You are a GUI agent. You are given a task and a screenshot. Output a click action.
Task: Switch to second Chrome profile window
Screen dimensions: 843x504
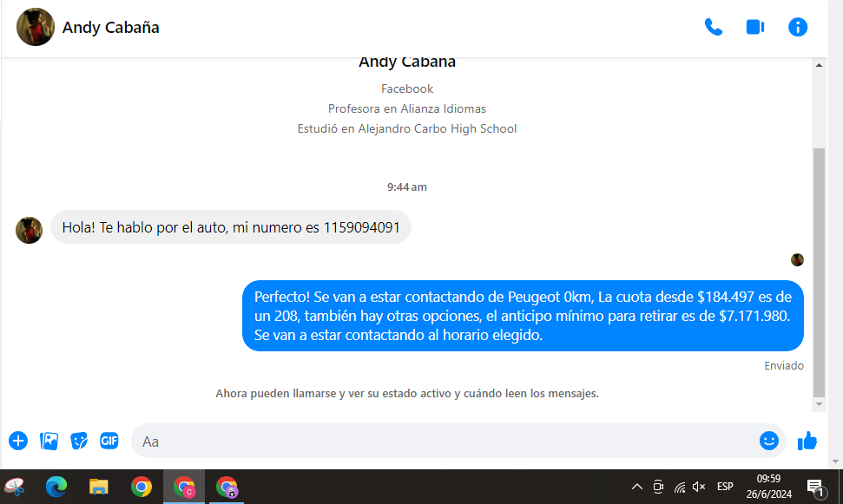coord(227,488)
